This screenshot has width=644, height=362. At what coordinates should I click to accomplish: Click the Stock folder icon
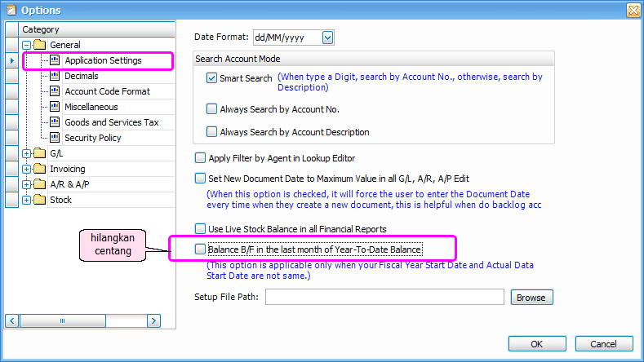(x=39, y=200)
